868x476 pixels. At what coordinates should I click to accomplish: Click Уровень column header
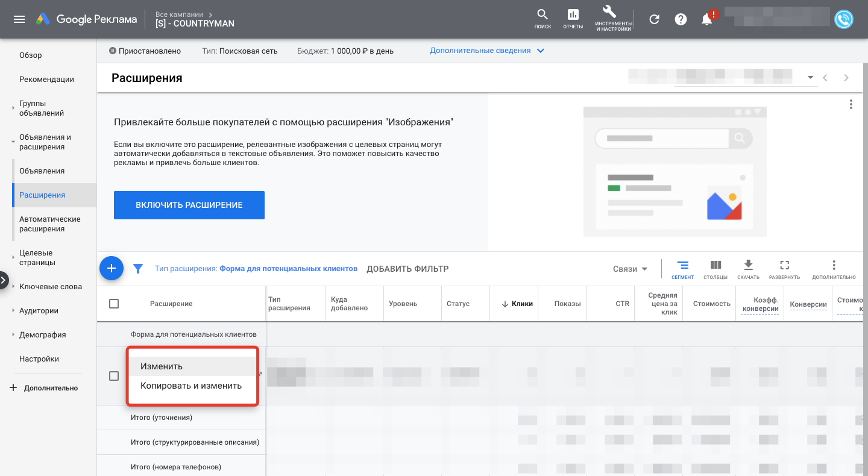coord(403,304)
